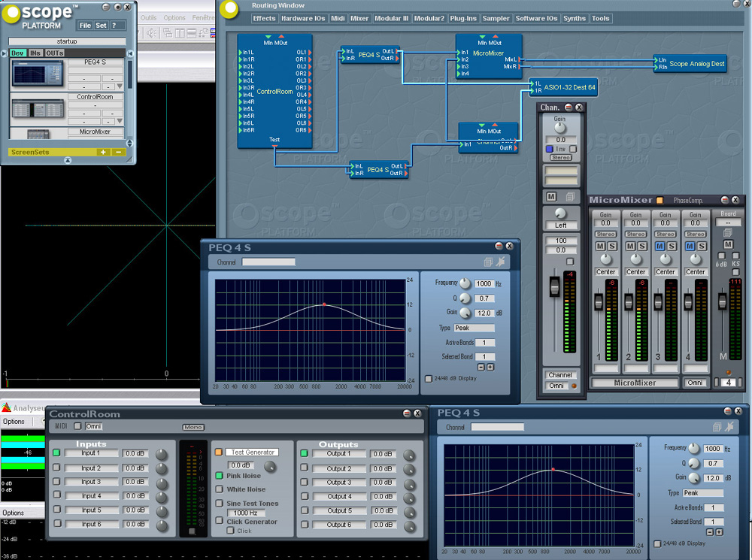Remove ScreenSet with the minus icon
Screen dimensions: 752x560
(119, 152)
